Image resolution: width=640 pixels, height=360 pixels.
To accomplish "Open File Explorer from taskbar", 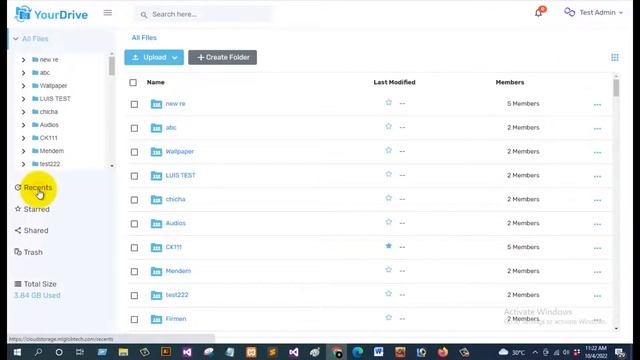I will [123, 352].
